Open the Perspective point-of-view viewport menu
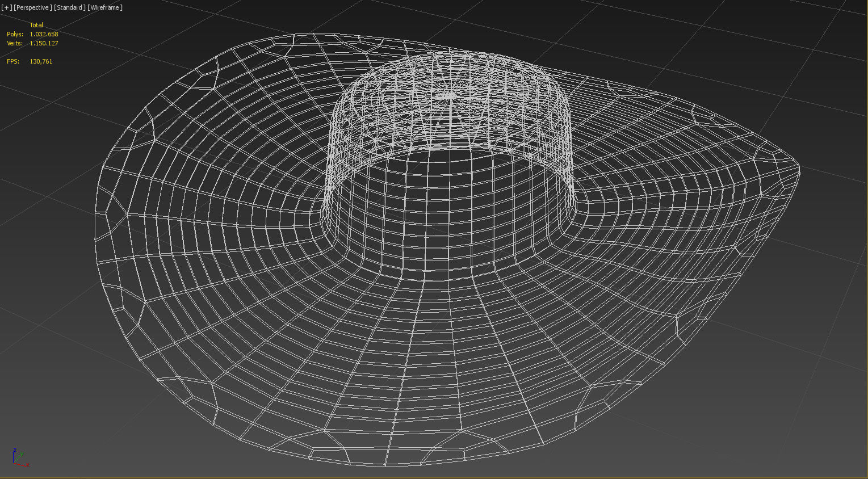Image resolution: width=868 pixels, height=479 pixels. (x=33, y=7)
